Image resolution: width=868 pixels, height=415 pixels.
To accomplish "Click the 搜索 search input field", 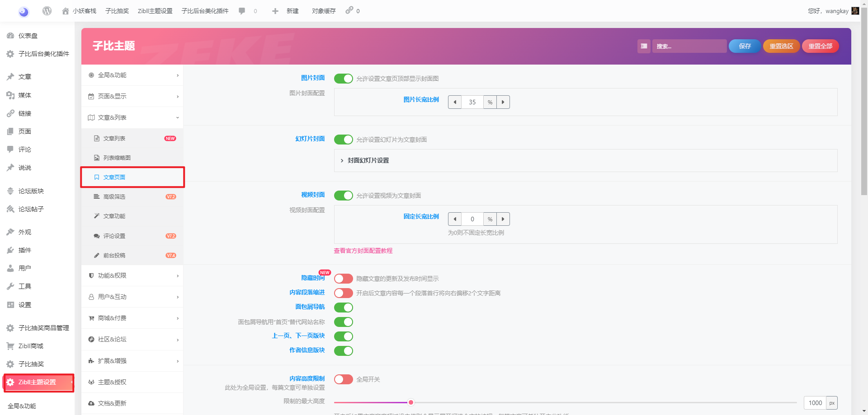I will click(x=689, y=46).
